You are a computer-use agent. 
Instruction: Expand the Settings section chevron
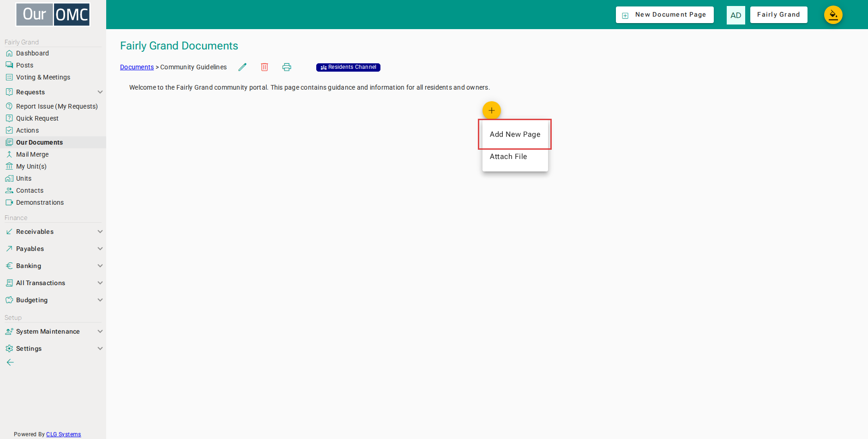[100, 348]
